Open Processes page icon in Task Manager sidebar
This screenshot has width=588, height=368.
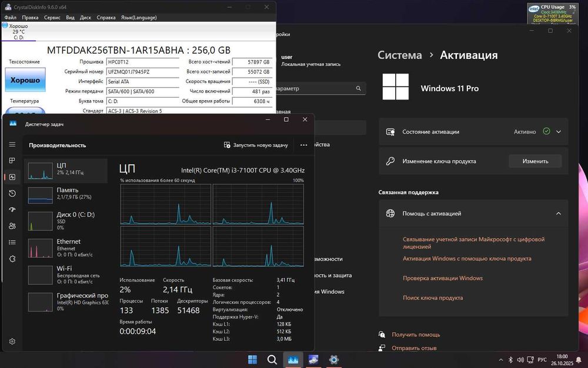pos(12,161)
